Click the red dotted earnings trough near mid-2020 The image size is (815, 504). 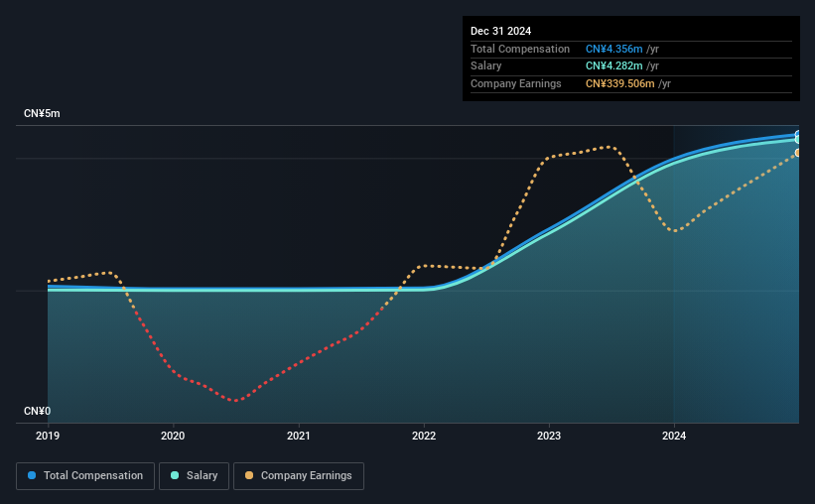click(236, 401)
